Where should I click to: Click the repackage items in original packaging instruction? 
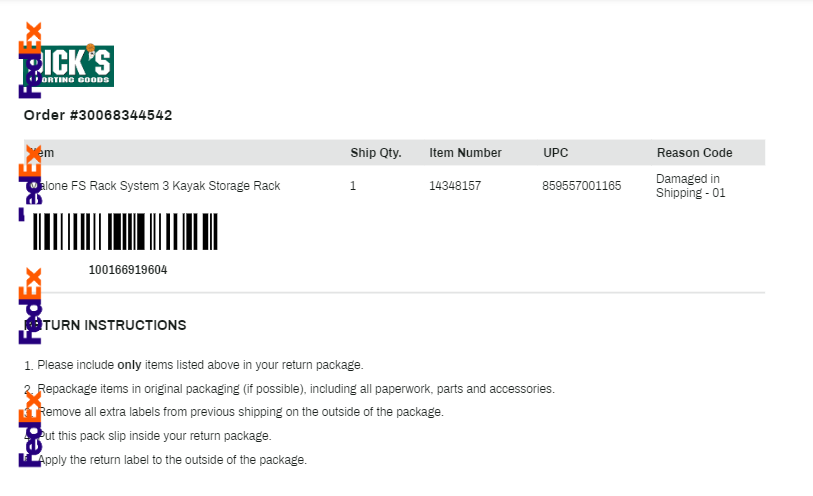pos(289,389)
